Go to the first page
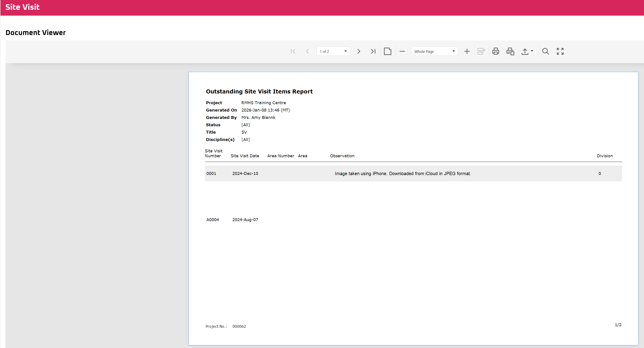644x348 pixels. click(293, 51)
